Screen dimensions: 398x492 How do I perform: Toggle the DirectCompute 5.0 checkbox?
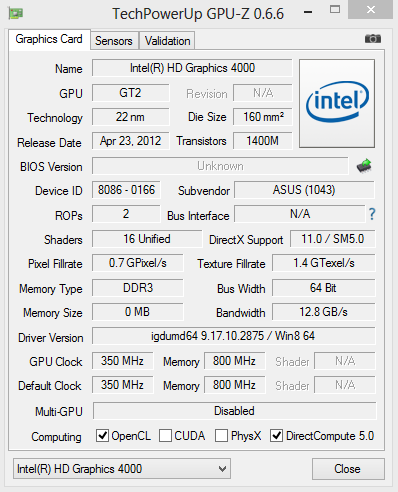tap(276, 435)
